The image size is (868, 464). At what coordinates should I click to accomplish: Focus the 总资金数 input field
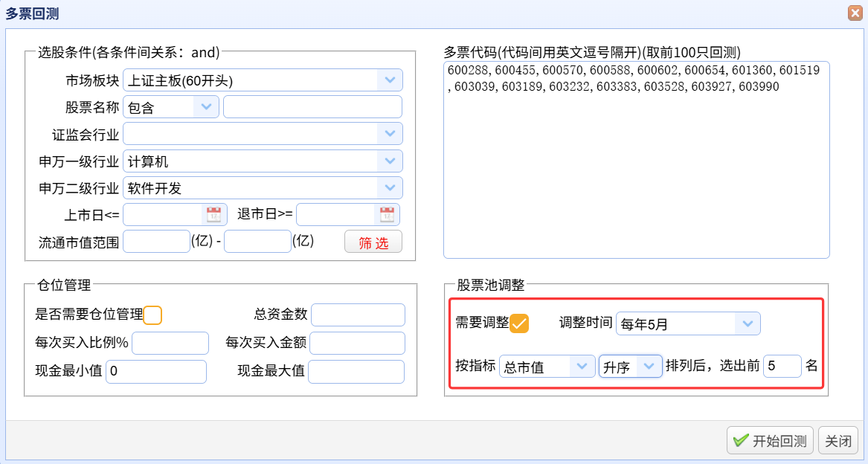(x=359, y=315)
